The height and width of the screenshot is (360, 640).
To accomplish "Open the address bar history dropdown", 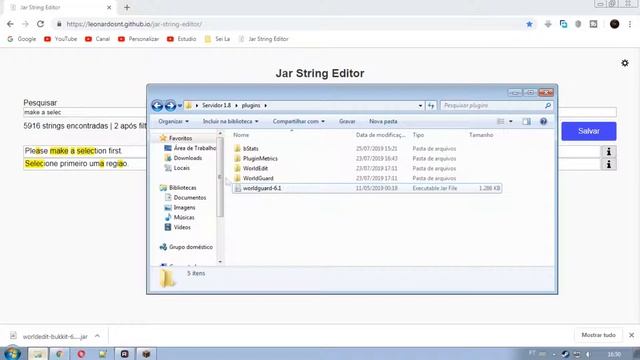I will [x=420, y=106].
